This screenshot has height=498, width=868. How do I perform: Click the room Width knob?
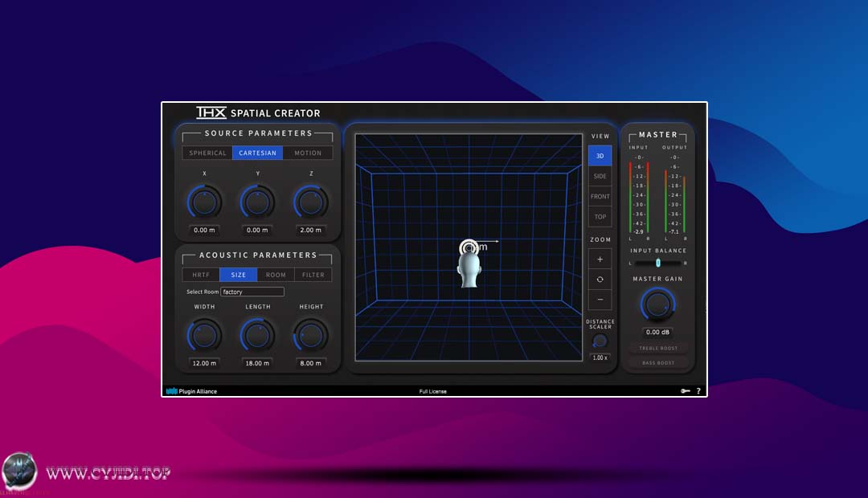(x=204, y=335)
